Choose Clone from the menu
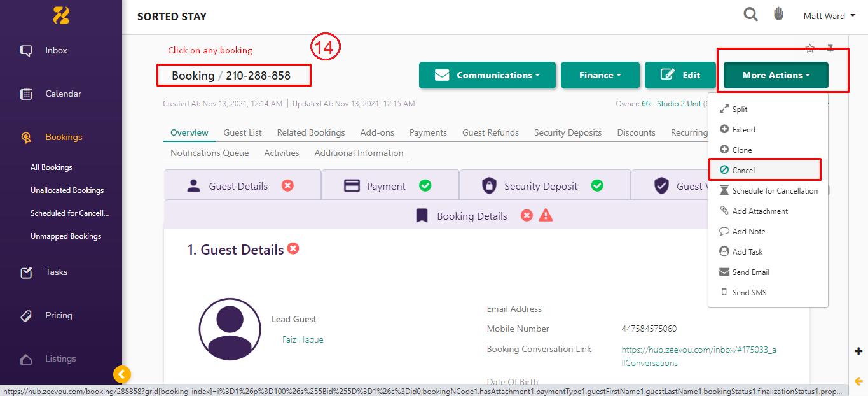 point(768,150)
